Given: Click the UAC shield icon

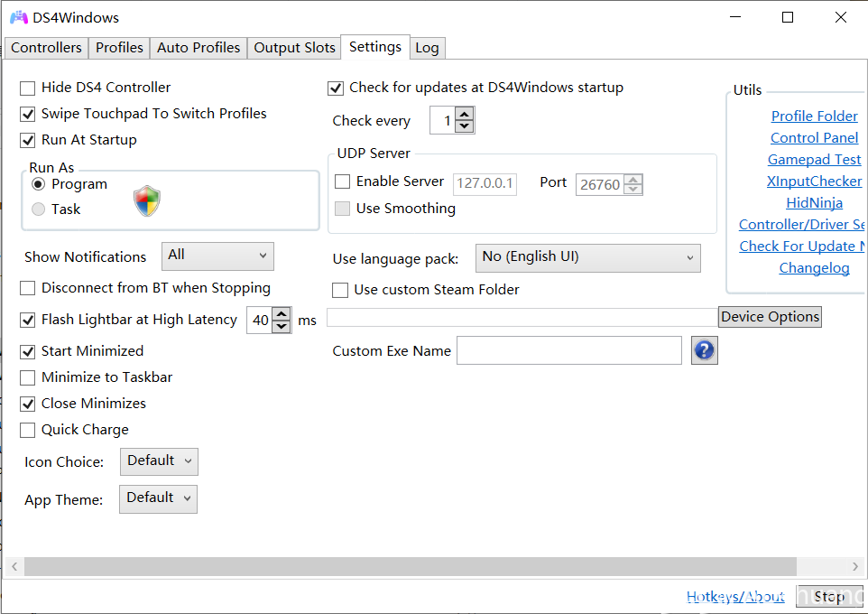Looking at the screenshot, I should coord(147,200).
